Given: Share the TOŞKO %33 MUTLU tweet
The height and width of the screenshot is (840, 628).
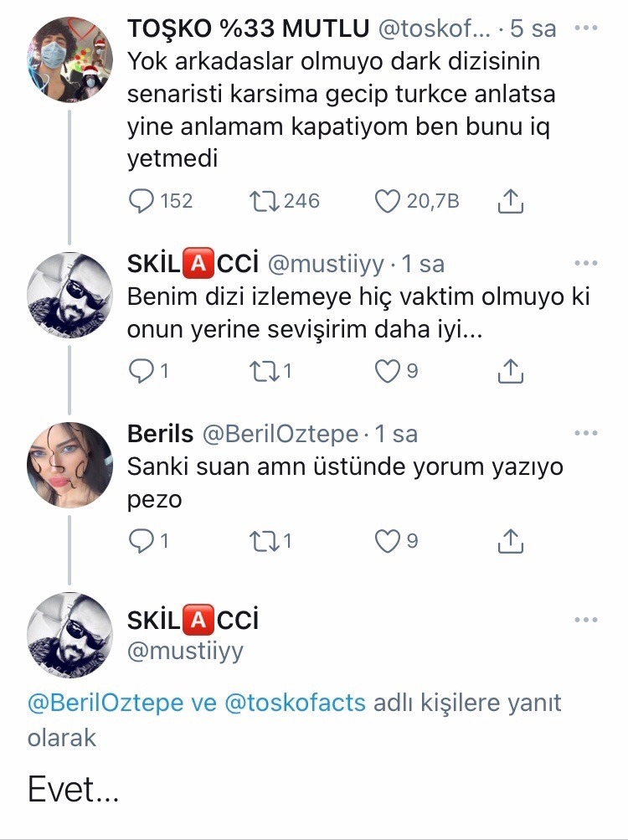Looking at the screenshot, I should (x=510, y=201).
